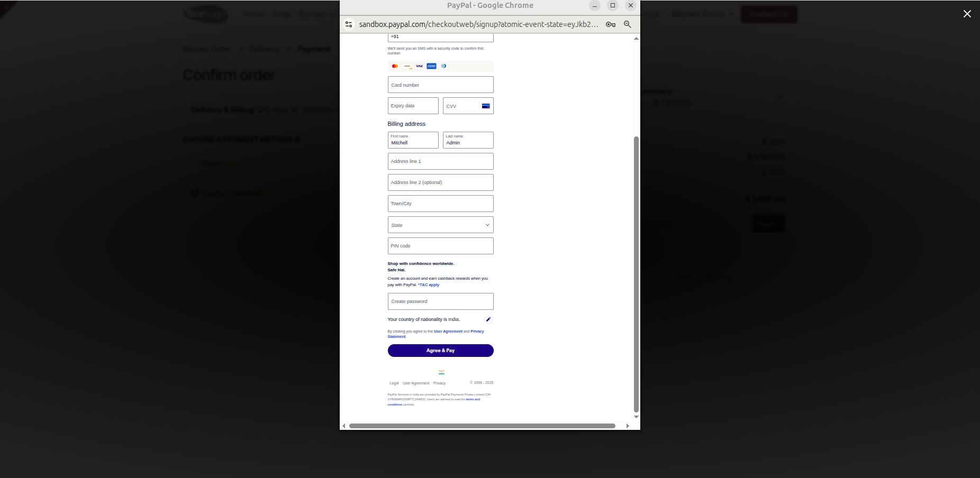Go to Delivery step on background page
Screen dimensions: 980x478
click(x=265, y=49)
